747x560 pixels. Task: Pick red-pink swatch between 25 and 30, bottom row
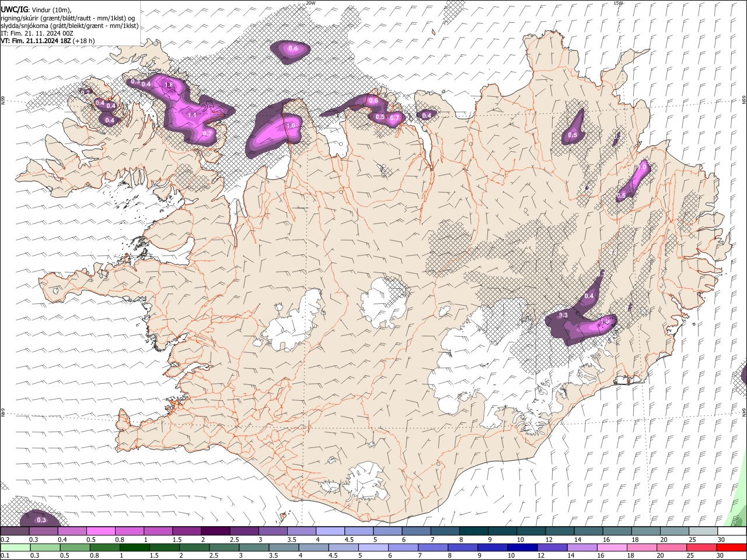(701, 547)
